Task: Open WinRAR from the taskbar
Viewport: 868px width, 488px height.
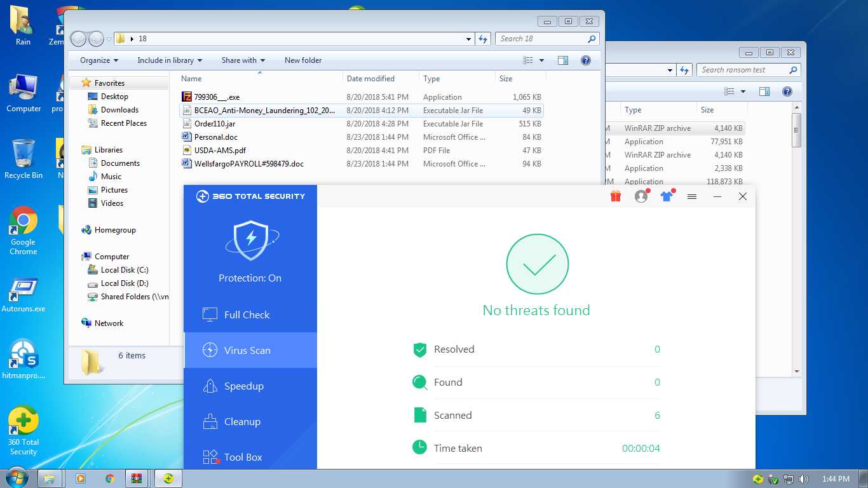Action: click(x=136, y=478)
